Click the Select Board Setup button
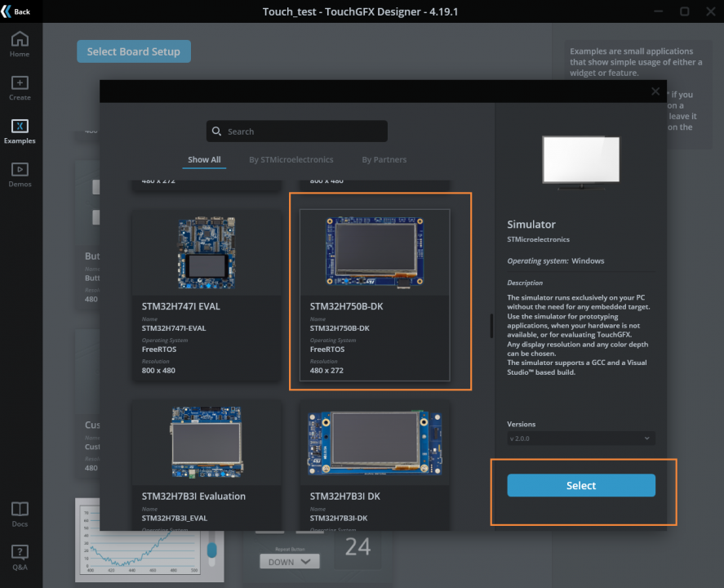 pyautogui.click(x=133, y=51)
